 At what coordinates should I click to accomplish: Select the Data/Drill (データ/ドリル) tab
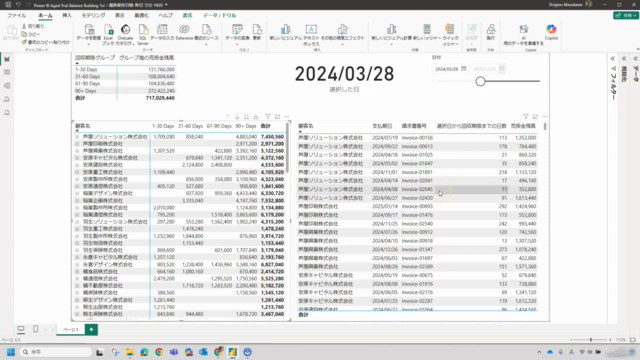tap(220, 16)
